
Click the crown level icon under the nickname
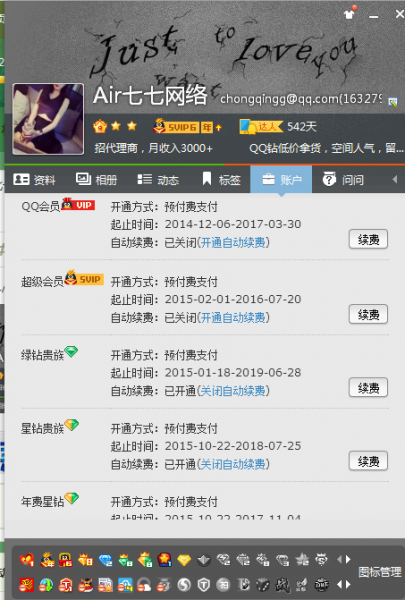coord(100,126)
